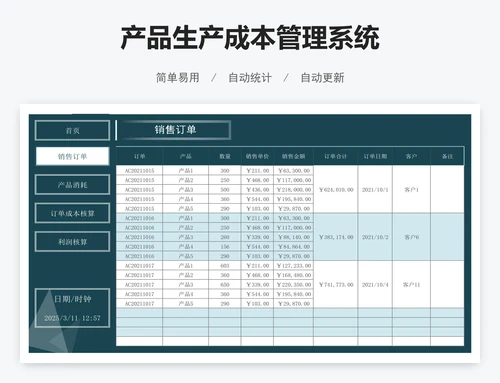This screenshot has width=500, height=383.
Task: Click the 产品生产成本管理系统 main heading
Action: click(250, 37)
